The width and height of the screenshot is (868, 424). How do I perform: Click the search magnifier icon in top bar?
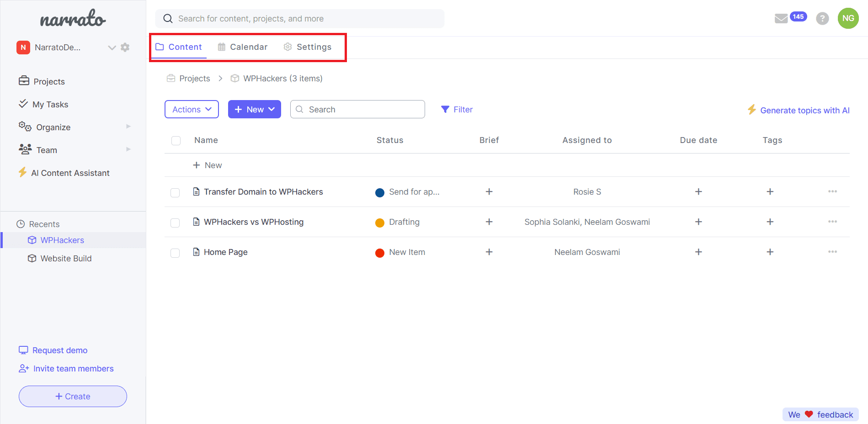tap(168, 19)
